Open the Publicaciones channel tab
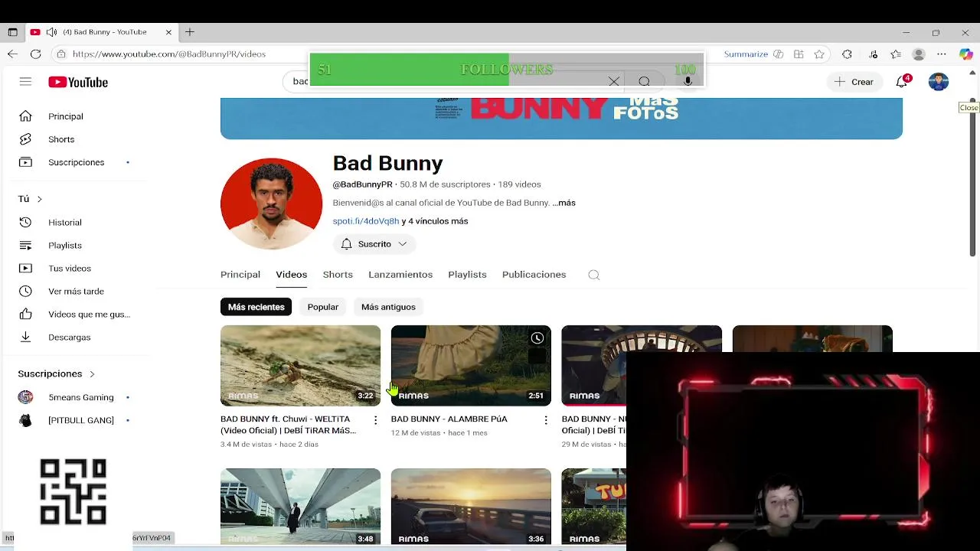The height and width of the screenshot is (551, 980). 534,275
